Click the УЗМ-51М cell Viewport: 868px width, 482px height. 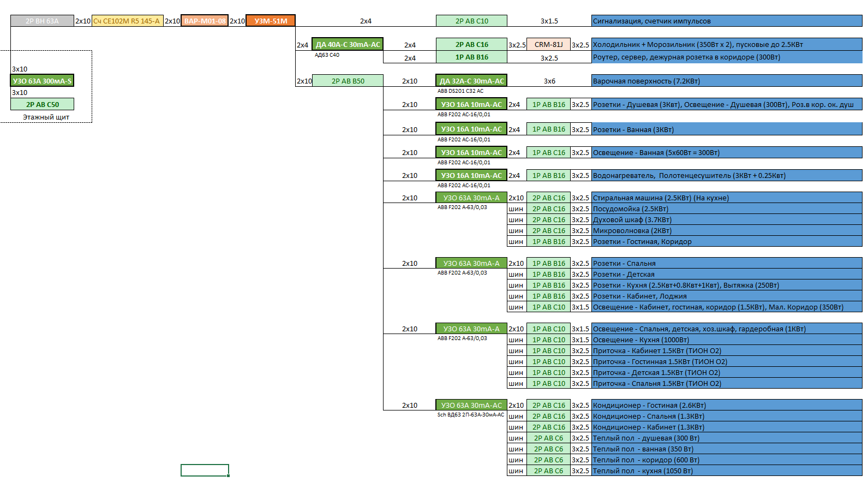click(271, 21)
